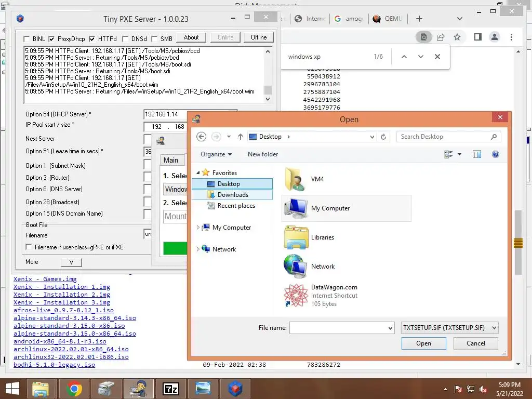532x399 pixels.
Task: Open Chrome's tab search chevron
Action: point(460,19)
